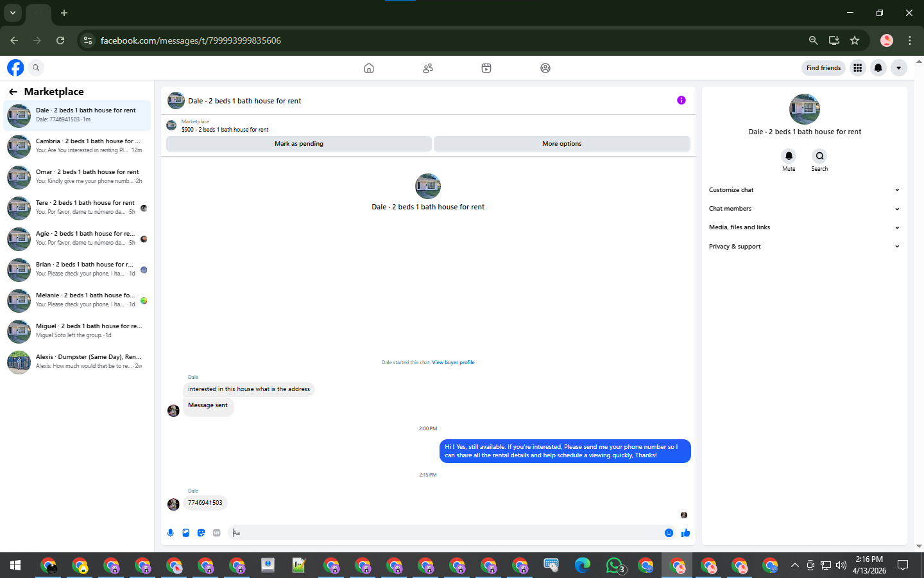Image resolution: width=924 pixels, height=578 pixels.
Task: Select Dale conversation in sidebar
Action: [x=77, y=116]
